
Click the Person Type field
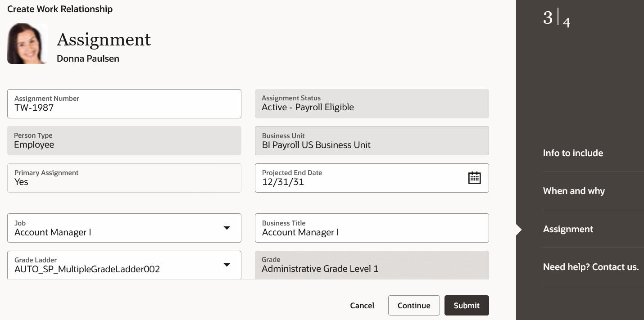[124, 141]
